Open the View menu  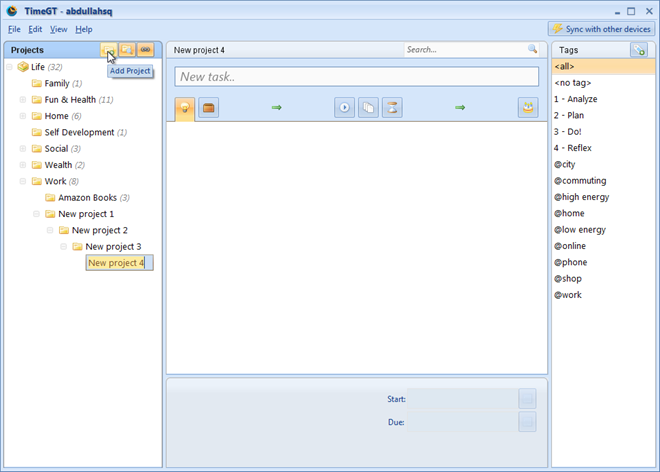[59, 29]
